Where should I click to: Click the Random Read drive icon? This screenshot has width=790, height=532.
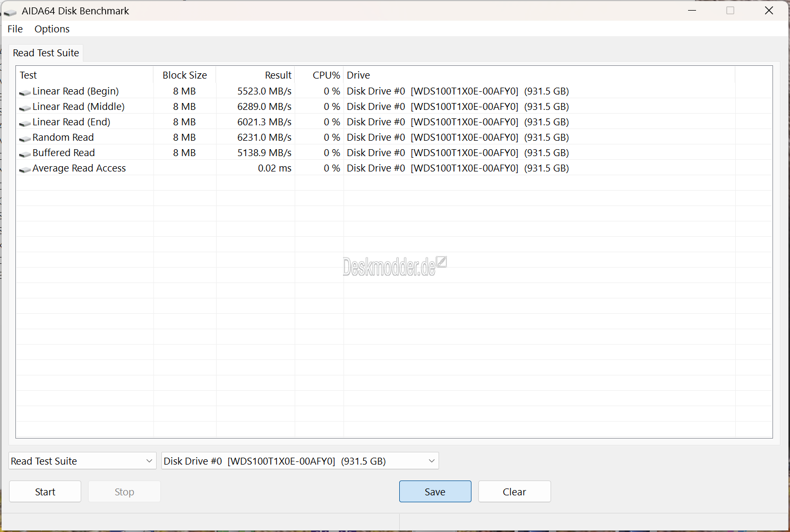24,139
